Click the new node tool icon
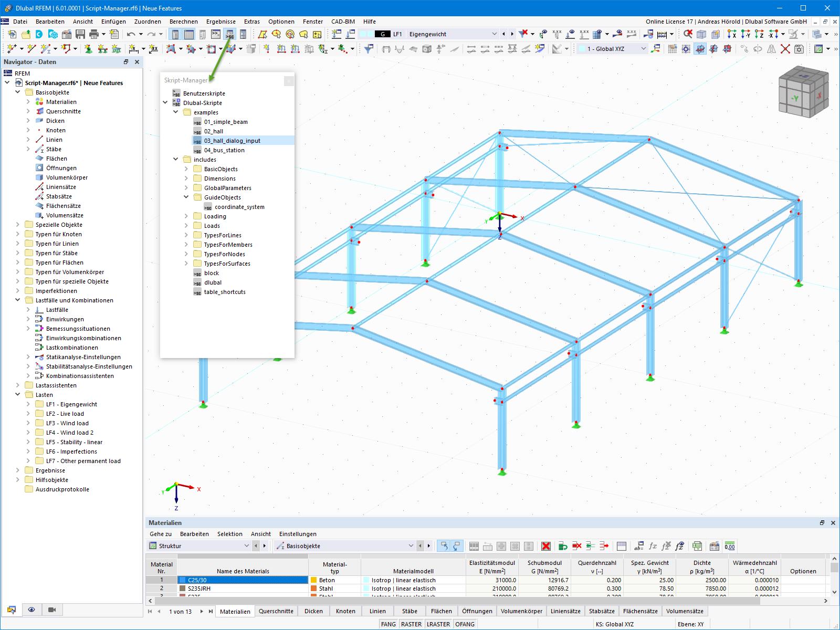The height and width of the screenshot is (630, 840). pos(12,49)
